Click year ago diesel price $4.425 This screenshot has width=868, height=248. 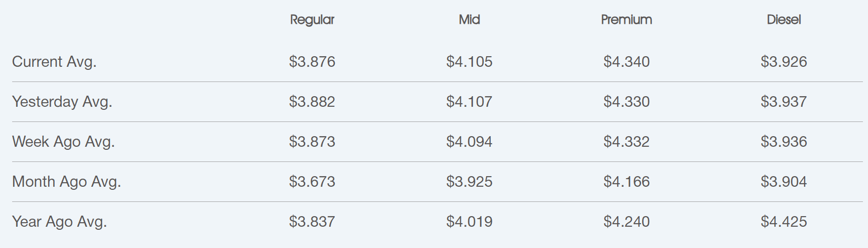coord(784,222)
